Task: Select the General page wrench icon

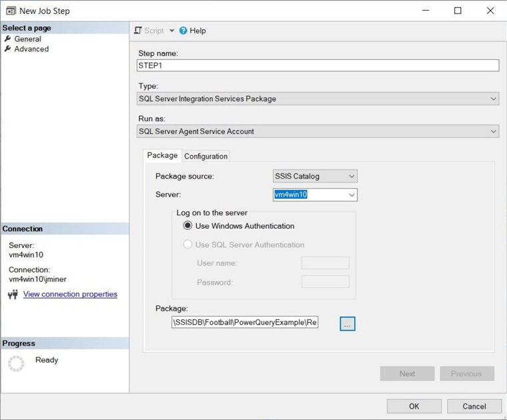Action: (x=8, y=39)
